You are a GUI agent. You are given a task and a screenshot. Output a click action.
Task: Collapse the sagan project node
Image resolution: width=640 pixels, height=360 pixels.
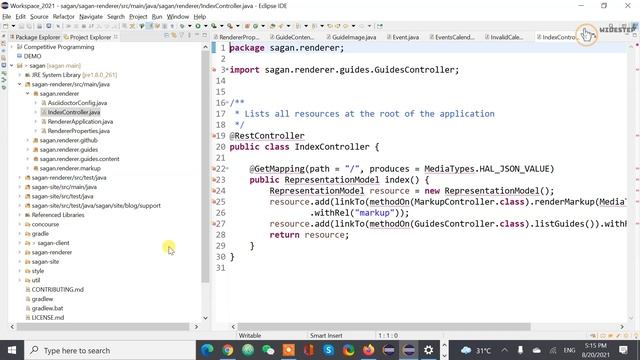pyautogui.click(x=12, y=65)
